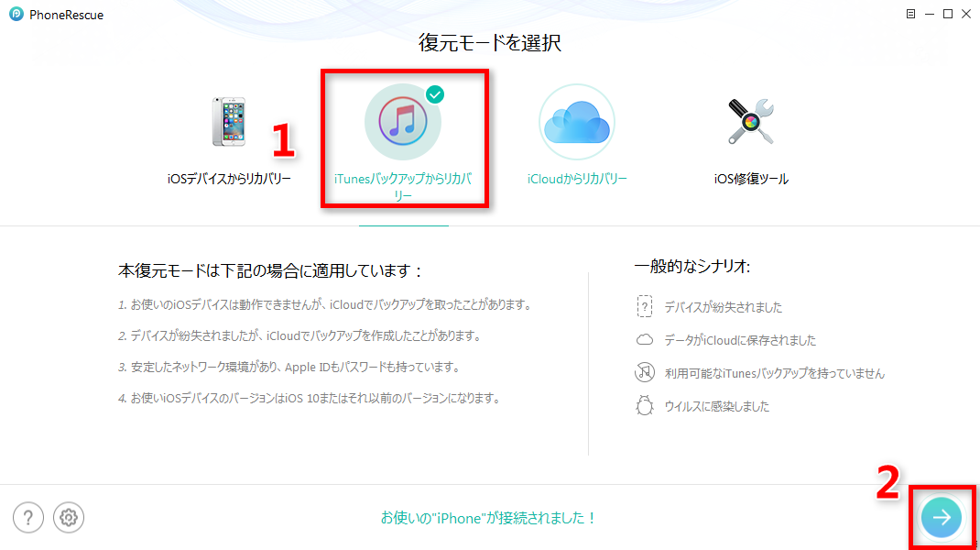Click the PhoneRescue title text
The width and height of the screenshot is (980, 550).
click(x=66, y=15)
